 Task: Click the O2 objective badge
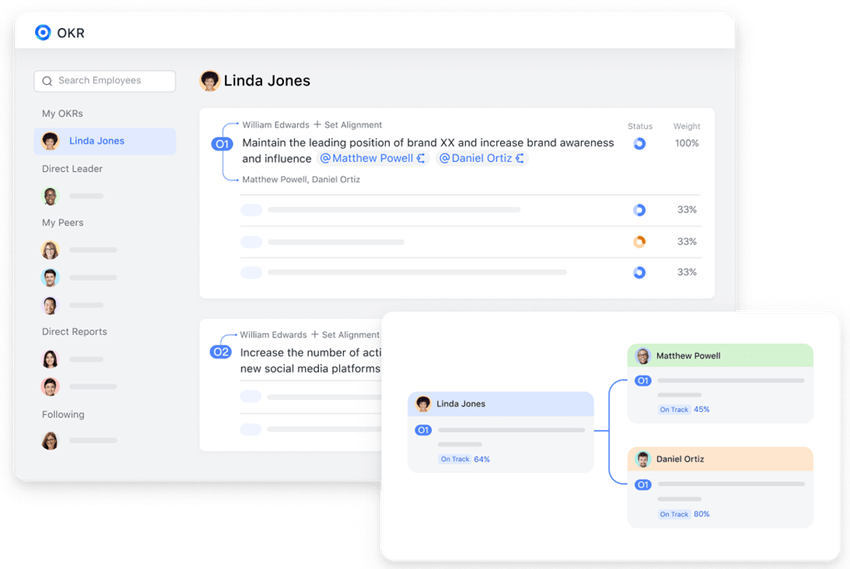pos(221,352)
